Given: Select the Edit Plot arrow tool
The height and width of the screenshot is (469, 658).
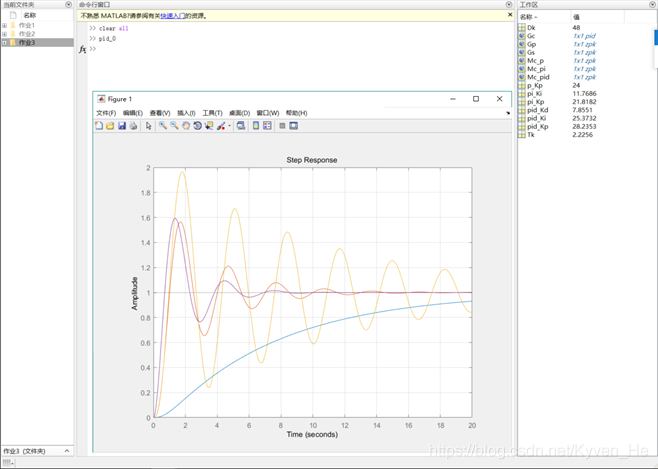Looking at the screenshot, I should click(149, 125).
